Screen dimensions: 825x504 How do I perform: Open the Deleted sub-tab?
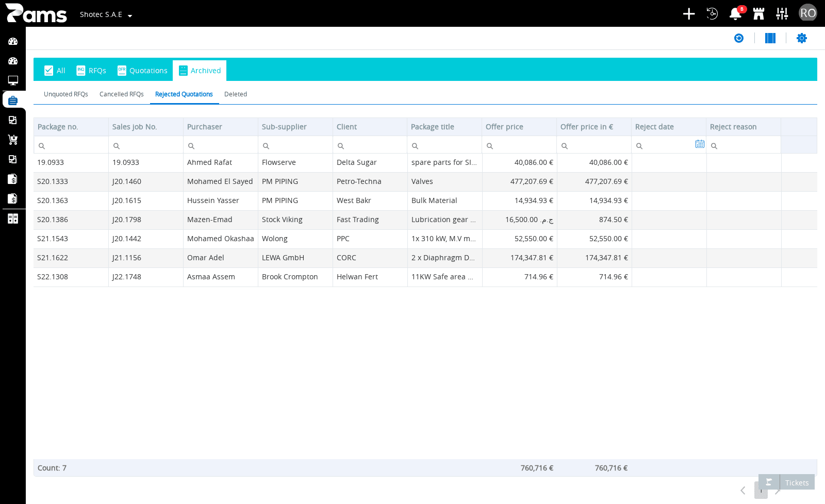coord(236,94)
